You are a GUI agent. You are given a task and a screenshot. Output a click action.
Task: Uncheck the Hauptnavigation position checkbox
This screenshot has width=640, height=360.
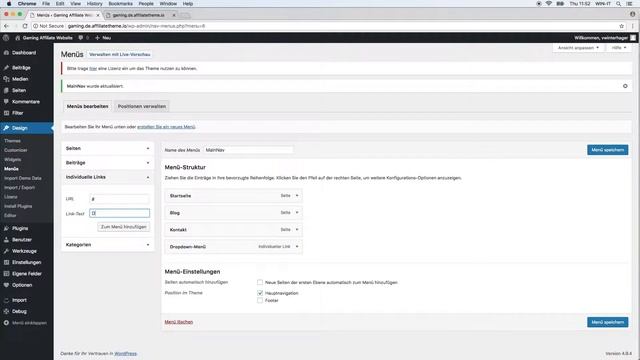click(x=260, y=293)
